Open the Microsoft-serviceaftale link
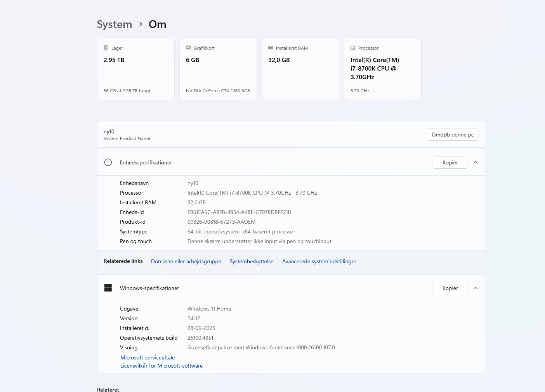Image resolution: width=545 pixels, height=392 pixels. tap(148, 357)
